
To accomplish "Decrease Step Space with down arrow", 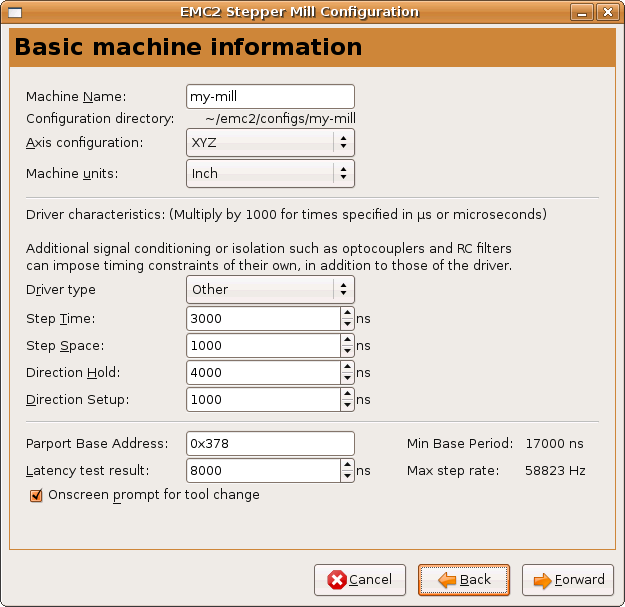I will [348, 352].
